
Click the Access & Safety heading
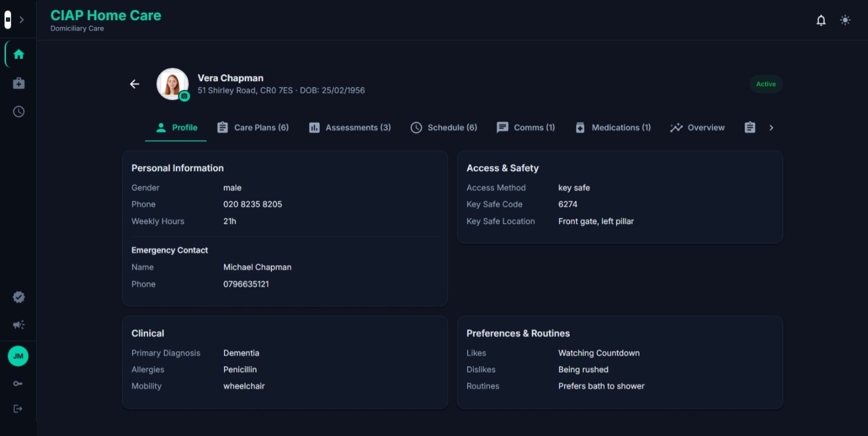[x=502, y=168]
